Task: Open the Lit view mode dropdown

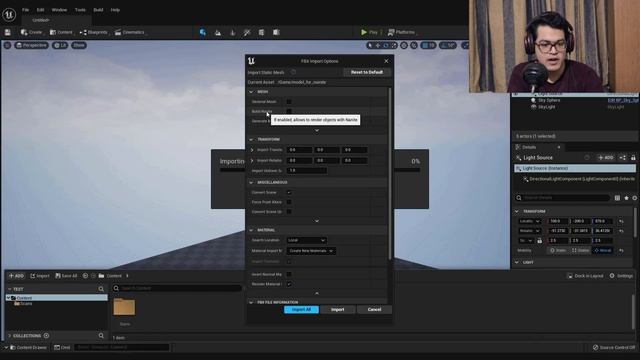Action: tap(60, 45)
